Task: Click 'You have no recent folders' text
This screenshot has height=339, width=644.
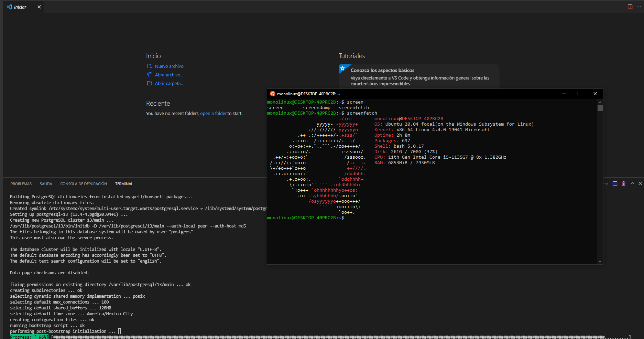Action: pyautogui.click(x=173, y=114)
